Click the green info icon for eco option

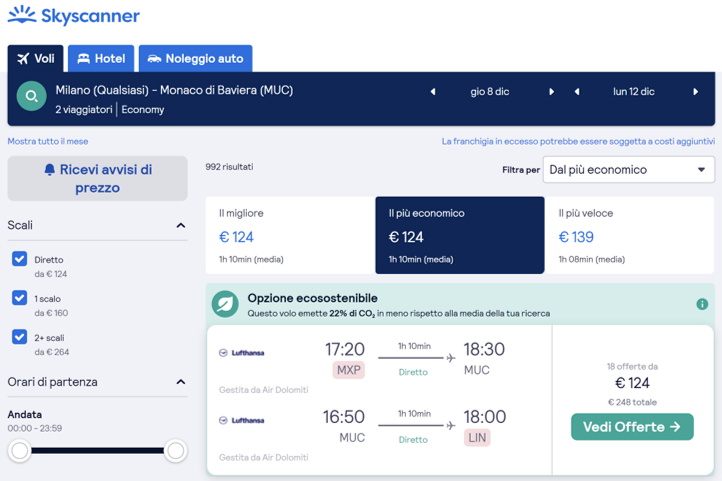point(702,304)
